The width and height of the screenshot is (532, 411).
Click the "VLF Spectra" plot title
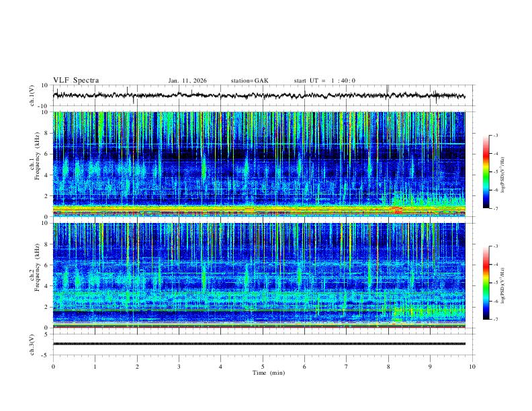point(76,81)
